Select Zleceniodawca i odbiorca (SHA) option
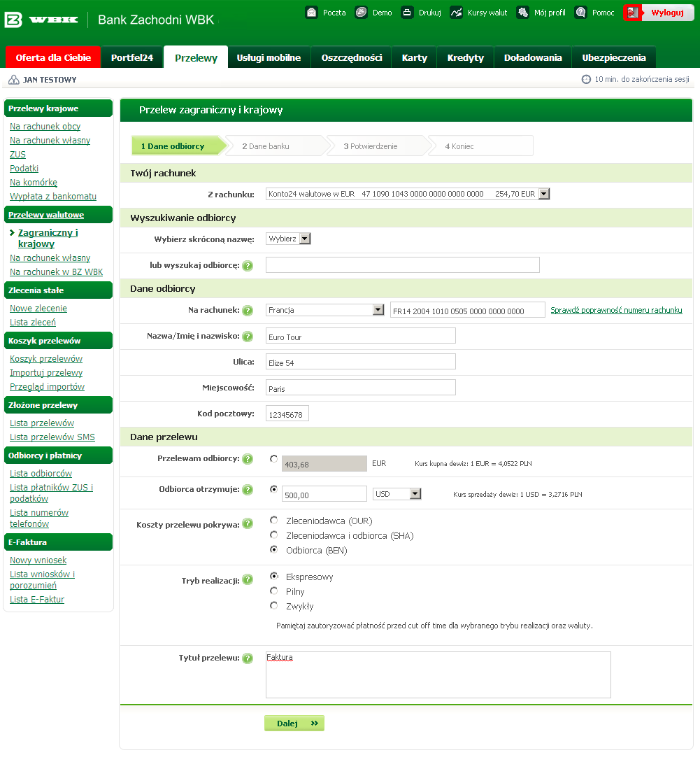The width and height of the screenshot is (700, 762). [x=274, y=535]
